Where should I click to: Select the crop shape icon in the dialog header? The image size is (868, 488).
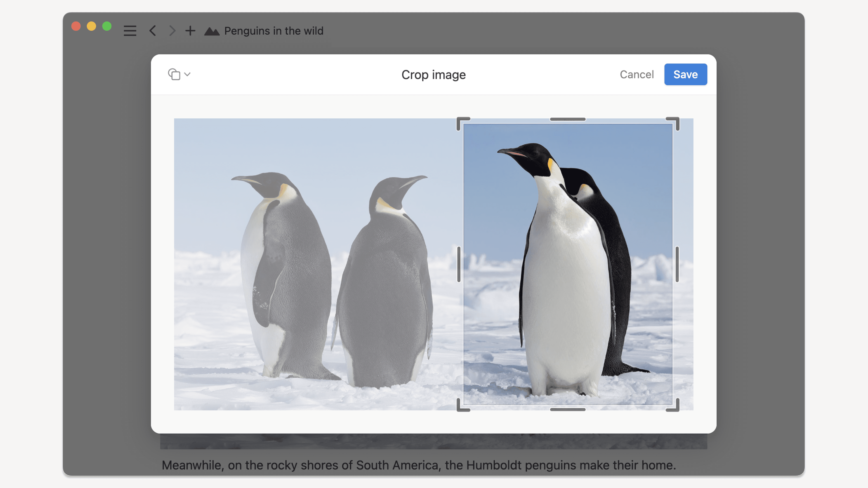[x=174, y=74]
